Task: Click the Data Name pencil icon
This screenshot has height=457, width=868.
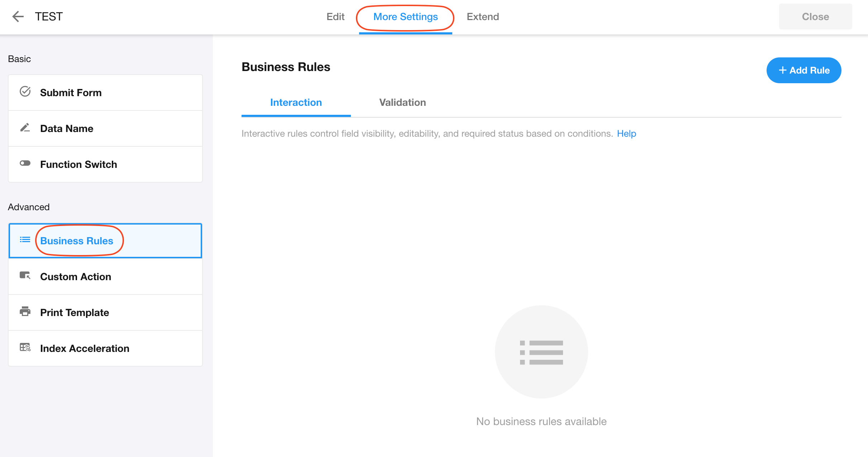Action: pos(25,128)
